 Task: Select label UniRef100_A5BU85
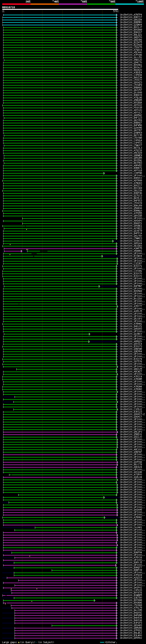pos(131,100)
